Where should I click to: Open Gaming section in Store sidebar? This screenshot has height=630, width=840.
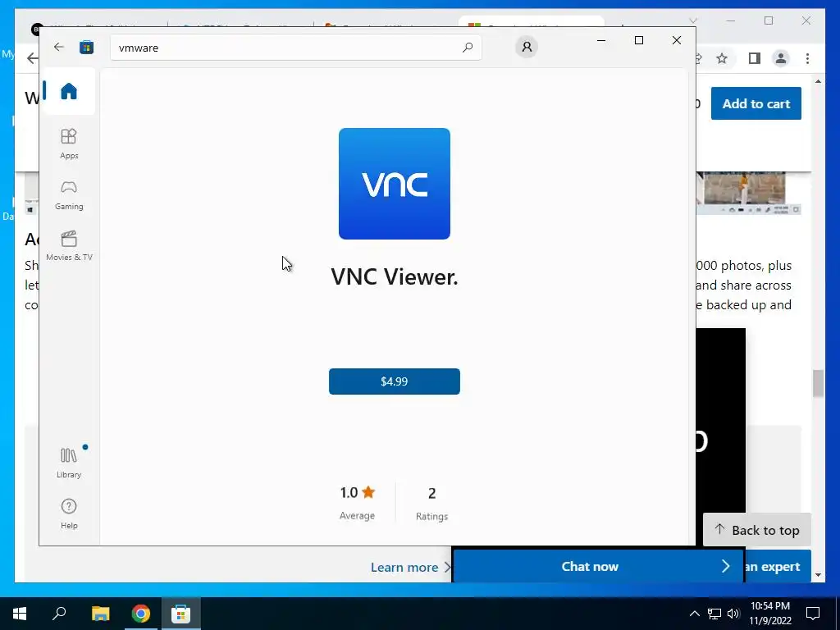pyautogui.click(x=69, y=195)
